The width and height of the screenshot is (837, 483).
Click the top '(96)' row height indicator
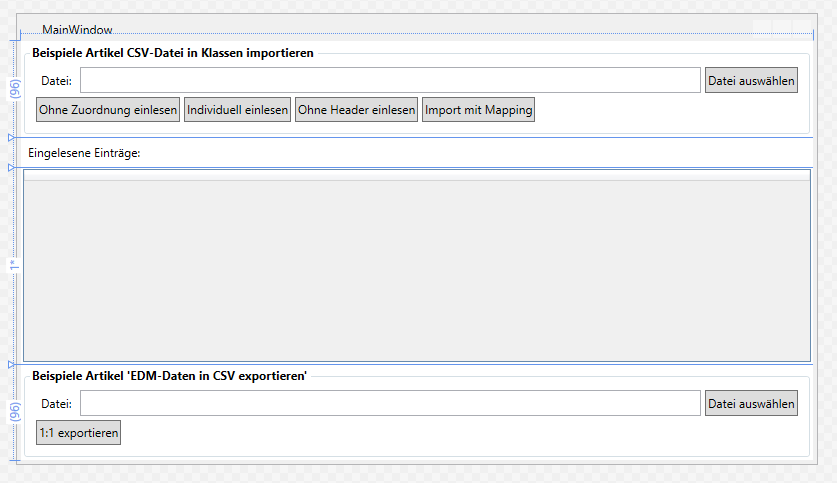[x=13, y=89]
